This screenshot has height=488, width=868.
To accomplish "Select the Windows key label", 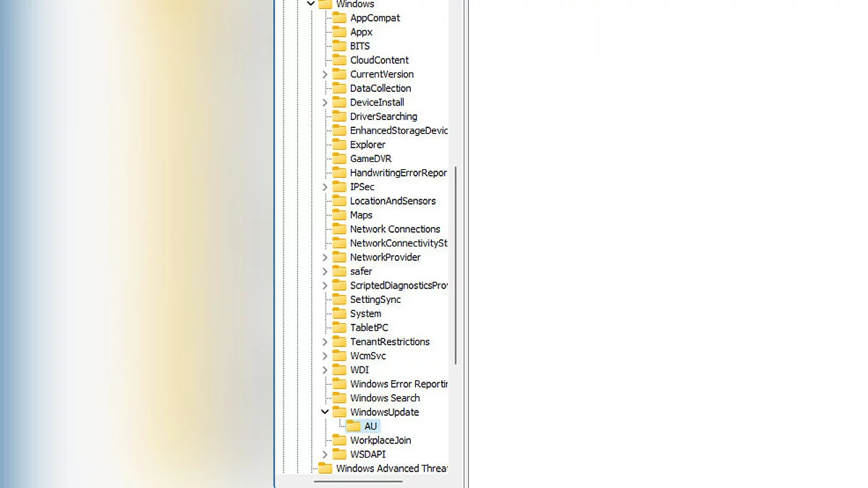I will [x=355, y=4].
